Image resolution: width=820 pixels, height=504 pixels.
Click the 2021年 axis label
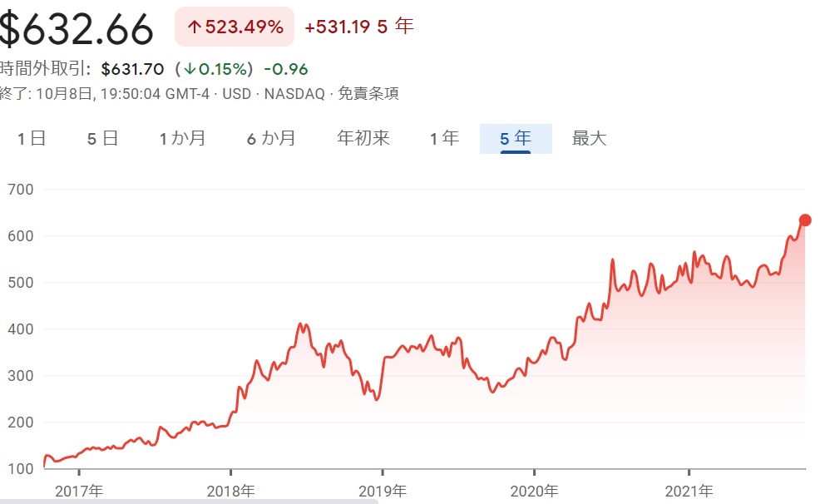[x=689, y=491]
